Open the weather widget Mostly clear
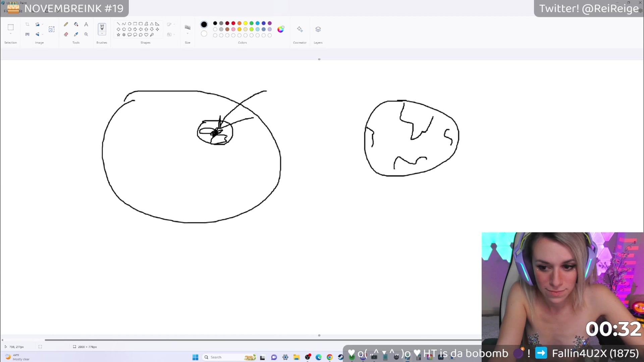 point(17,357)
